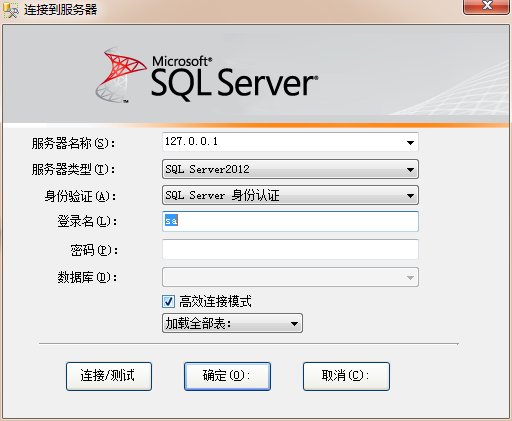Viewport: 512px width, 421px height.
Task: Close the 连接到服务器 dialog
Action: pyautogui.click(x=486, y=6)
